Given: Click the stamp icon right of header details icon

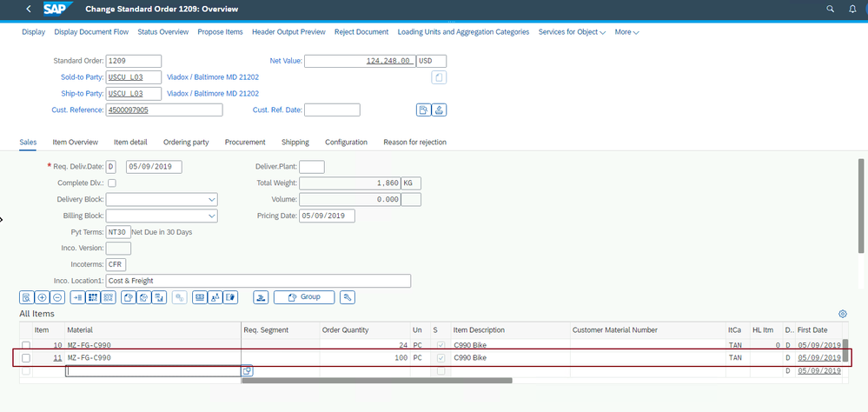Looking at the screenshot, I should coord(439,110).
